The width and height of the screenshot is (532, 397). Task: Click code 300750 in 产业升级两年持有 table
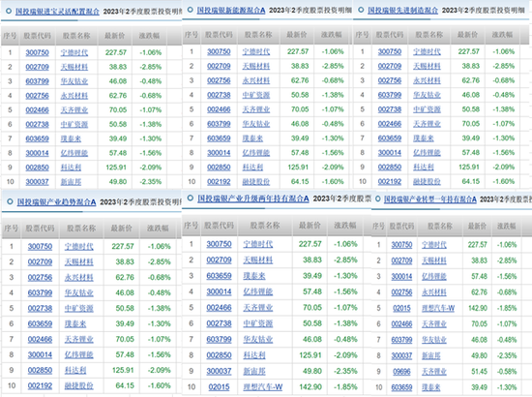pyautogui.click(x=219, y=244)
